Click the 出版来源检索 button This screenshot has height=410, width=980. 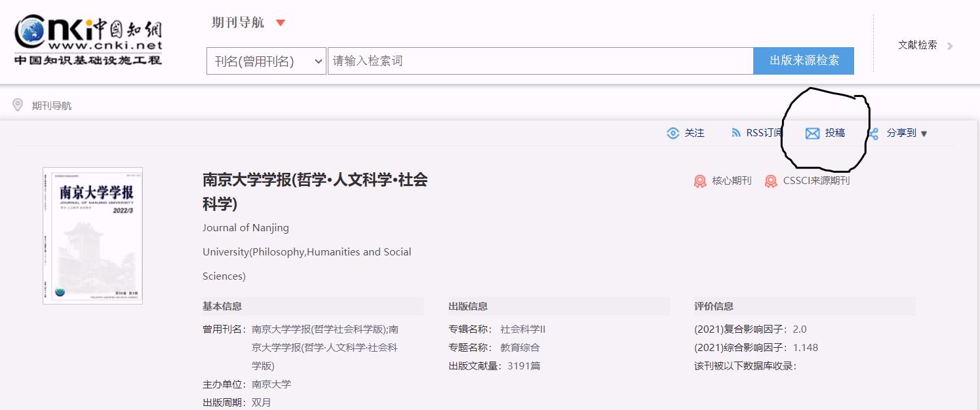[804, 61]
